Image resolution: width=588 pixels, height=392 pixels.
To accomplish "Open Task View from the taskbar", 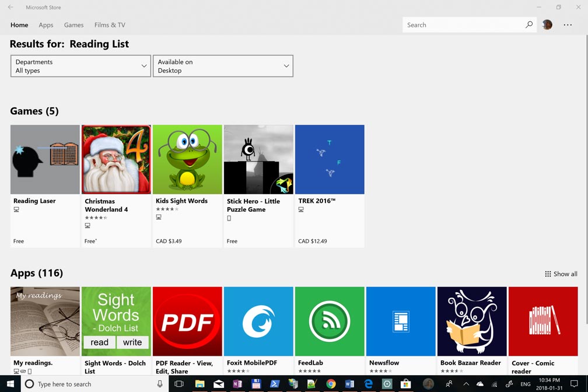I will click(179, 384).
